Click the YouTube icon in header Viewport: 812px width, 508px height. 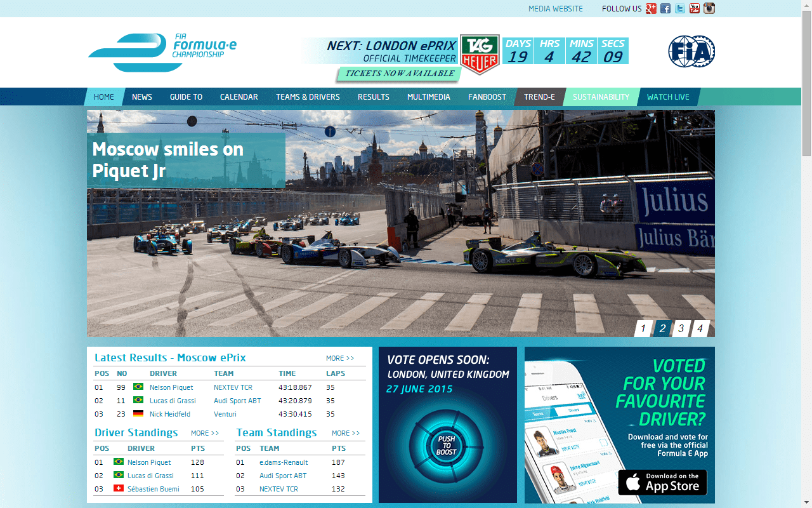pyautogui.click(x=695, y=8)
